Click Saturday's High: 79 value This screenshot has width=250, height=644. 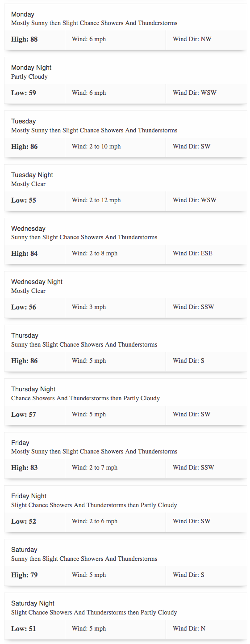(x=25, y=575)
